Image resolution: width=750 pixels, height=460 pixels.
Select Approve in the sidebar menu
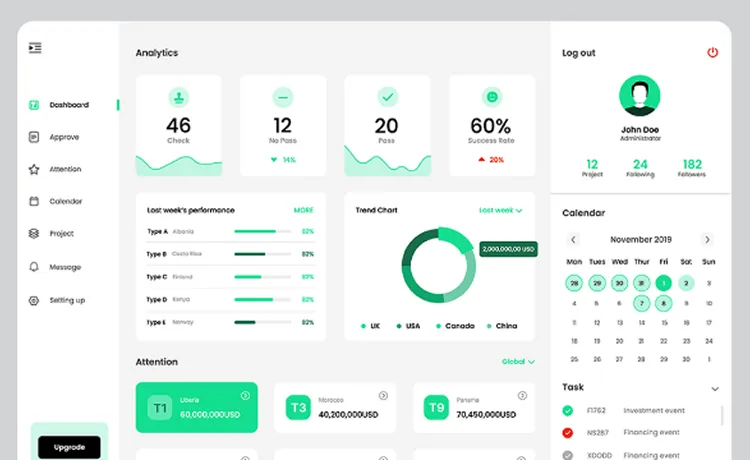(64, 137)
